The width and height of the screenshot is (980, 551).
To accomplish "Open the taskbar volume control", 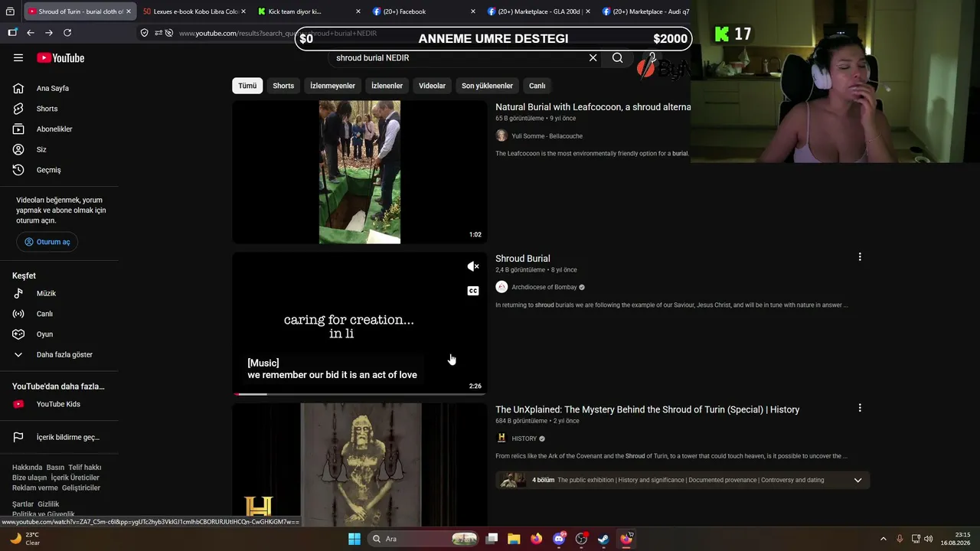I will [x=929, y=539].
